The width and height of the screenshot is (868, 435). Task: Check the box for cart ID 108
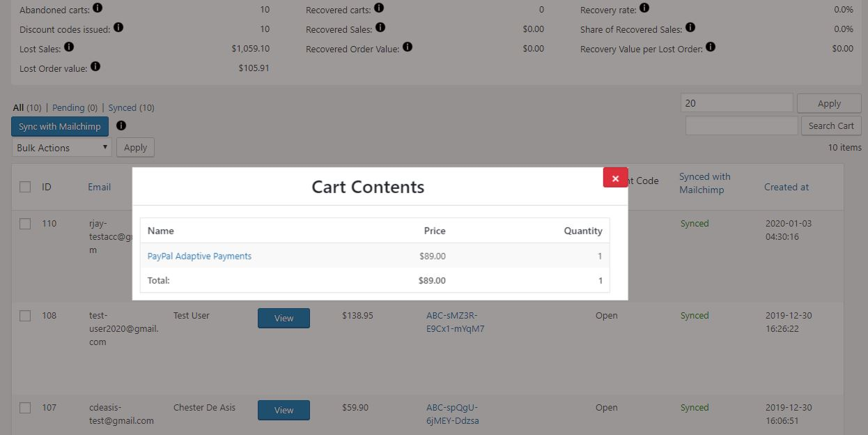point(25,316)
